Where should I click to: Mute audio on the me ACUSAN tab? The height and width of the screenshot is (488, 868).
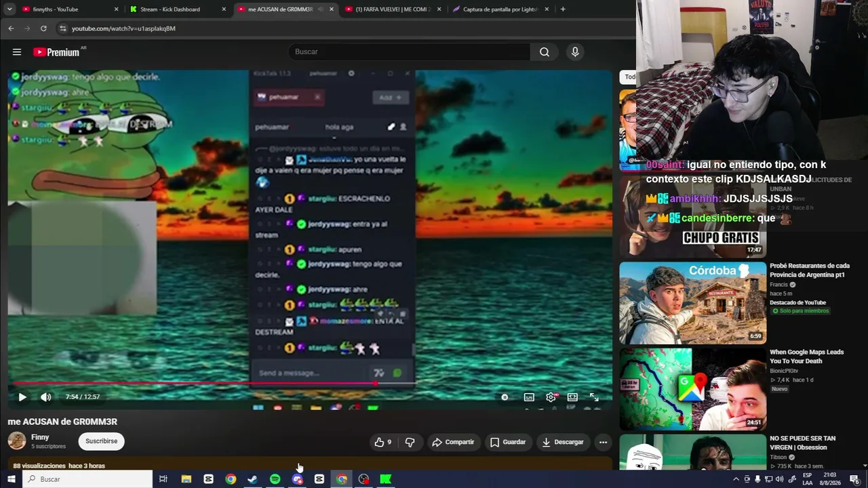pyautogui.click(x=319, y=9)
